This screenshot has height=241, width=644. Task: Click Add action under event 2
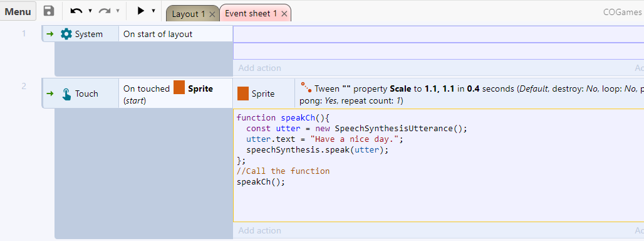click(x=259, y=230)
